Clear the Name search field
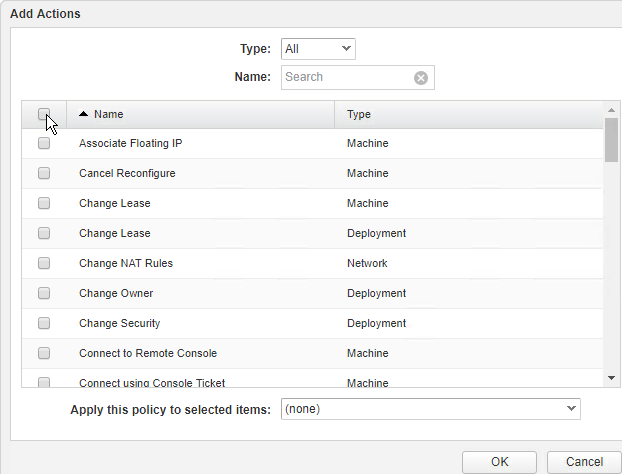 (x=421, y=78)
